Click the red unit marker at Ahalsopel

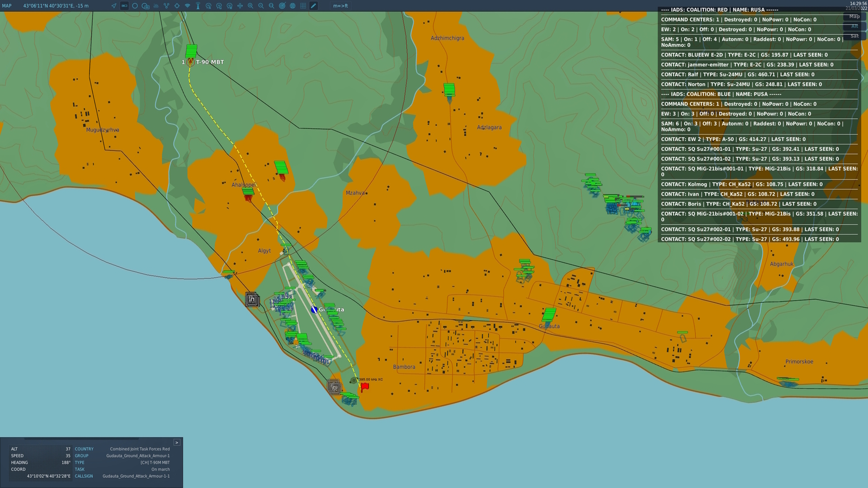click(248, 194)
